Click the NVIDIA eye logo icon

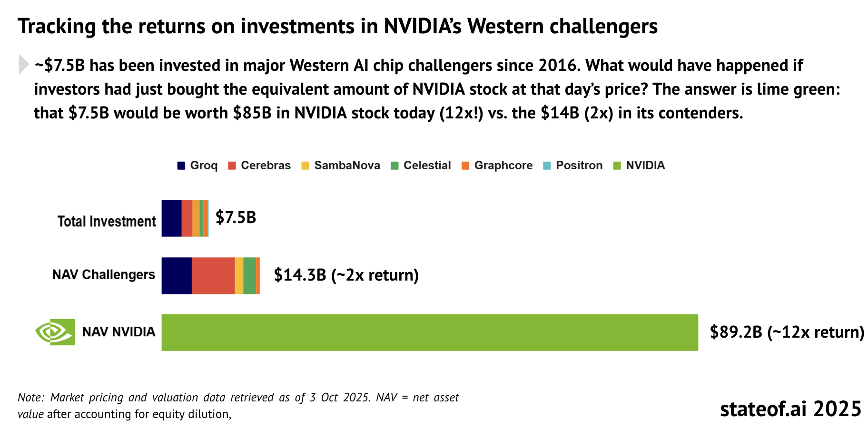point(55,332)
